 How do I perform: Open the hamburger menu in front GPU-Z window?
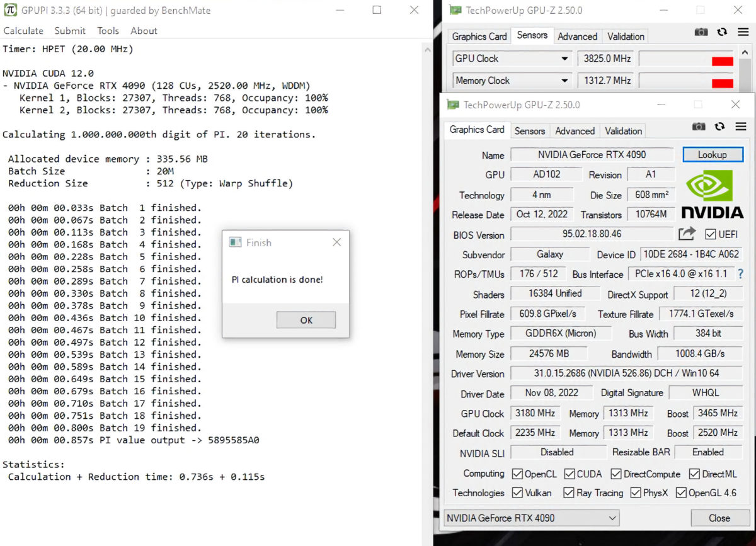pos(740,127)
